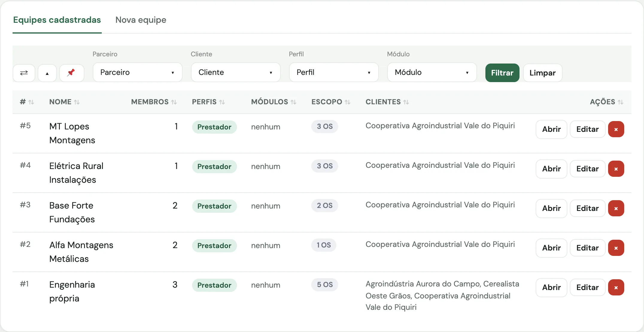Clear filters with the Limpar button
Image resolution: width=644 pixels, height=332 pixels.
tap(543, 73)
